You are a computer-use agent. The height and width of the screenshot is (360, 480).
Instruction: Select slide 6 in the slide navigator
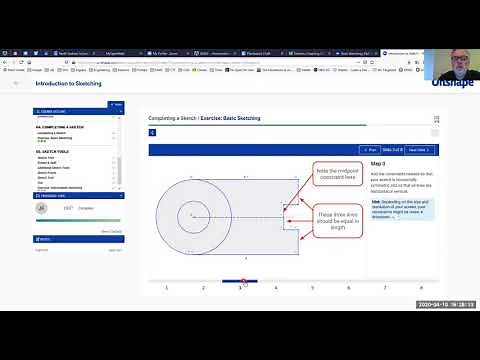point(349,287)
